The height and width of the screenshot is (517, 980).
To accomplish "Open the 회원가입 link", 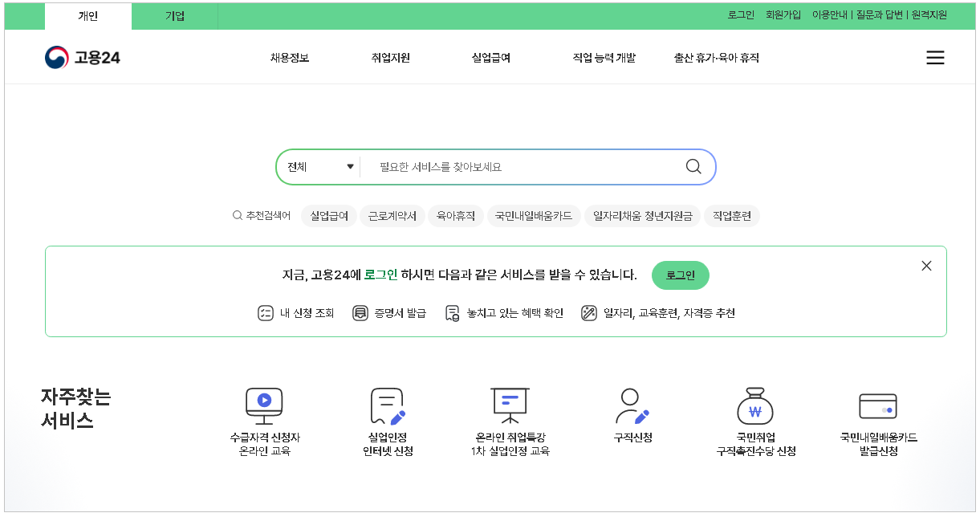I will point(783,14).
